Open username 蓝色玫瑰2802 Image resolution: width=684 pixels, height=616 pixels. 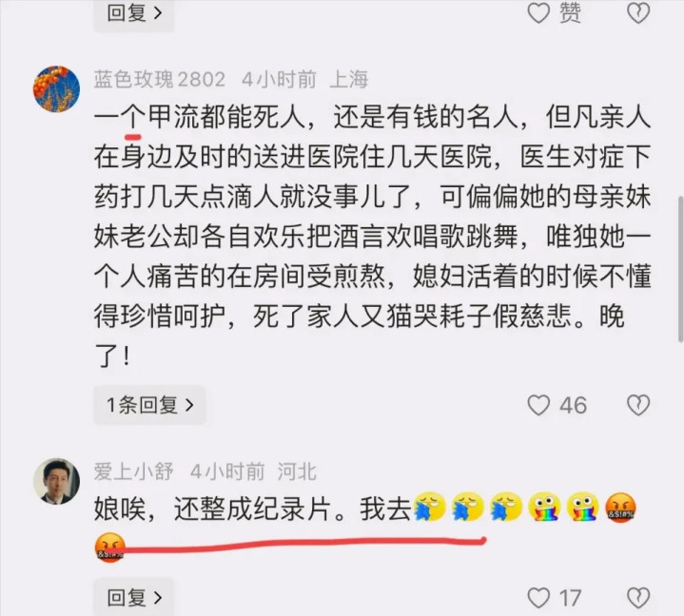[x=159, y=79]
